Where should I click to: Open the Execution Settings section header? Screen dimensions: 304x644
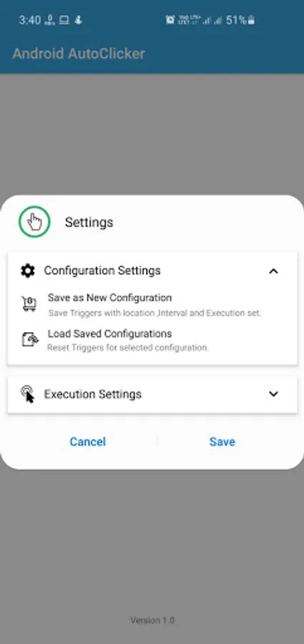(152, 394)
